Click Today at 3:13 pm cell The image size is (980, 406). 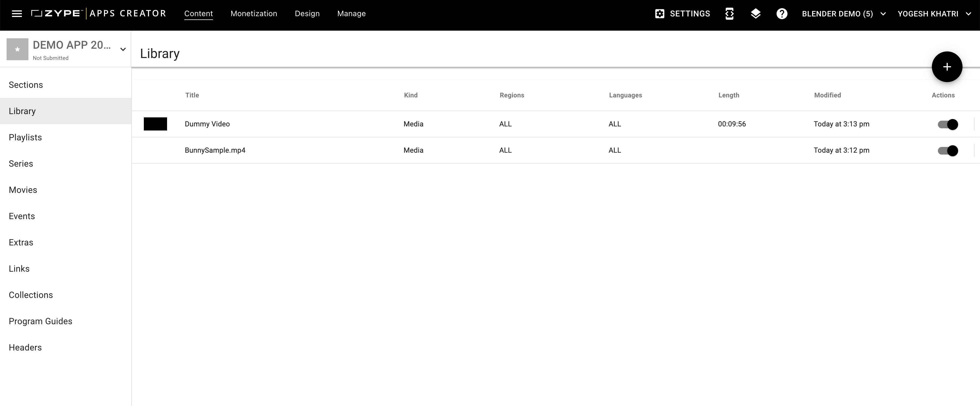841,124
